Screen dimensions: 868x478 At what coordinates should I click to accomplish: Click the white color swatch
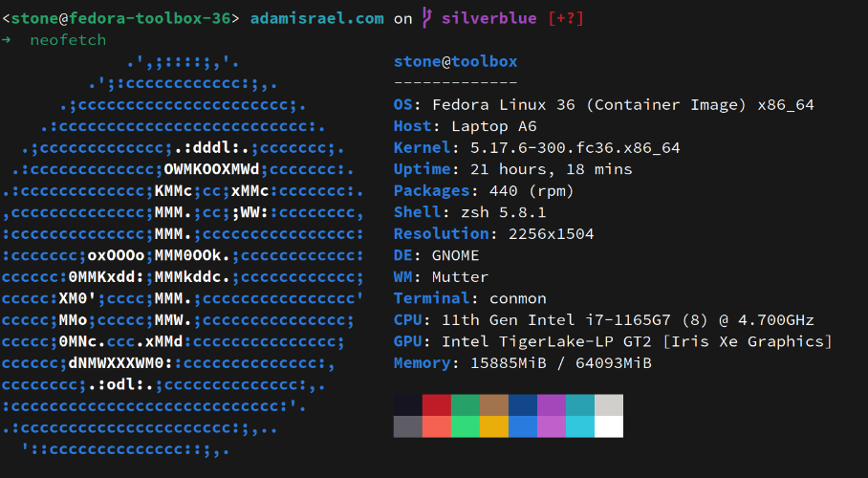coord(609,426)
